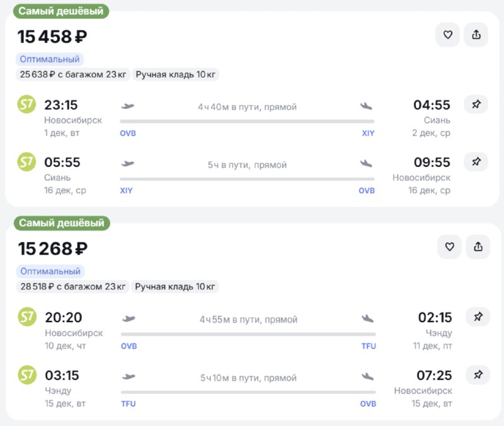This screenshot has width=504, height=426.
Task: Share the 15 458 ₽ ticket
Action: [476, 35]
